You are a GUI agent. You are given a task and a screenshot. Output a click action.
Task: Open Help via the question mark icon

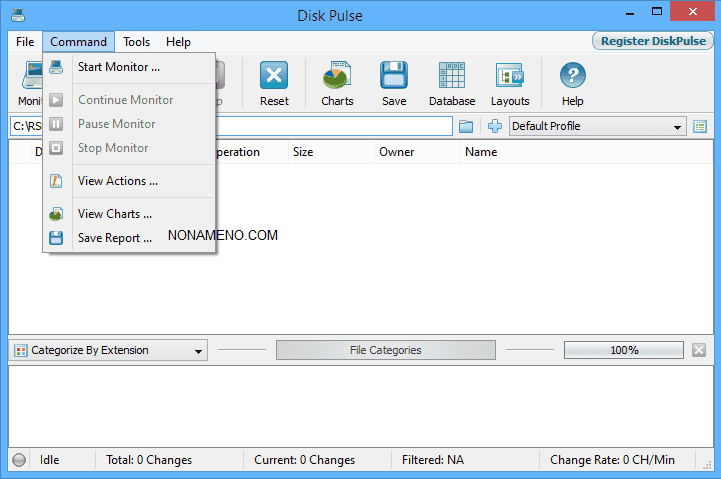572,78
